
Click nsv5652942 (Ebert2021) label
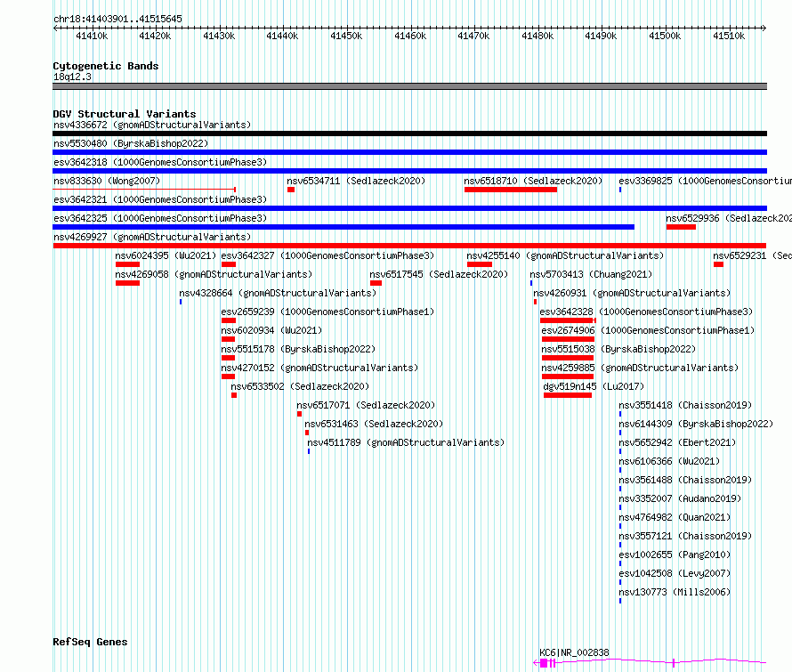tap(677, 442)
